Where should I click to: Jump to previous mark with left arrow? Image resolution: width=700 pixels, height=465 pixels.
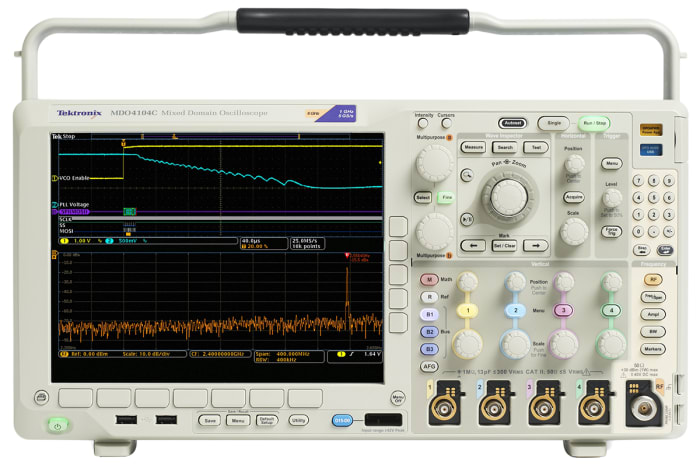[x=473, y=245]
